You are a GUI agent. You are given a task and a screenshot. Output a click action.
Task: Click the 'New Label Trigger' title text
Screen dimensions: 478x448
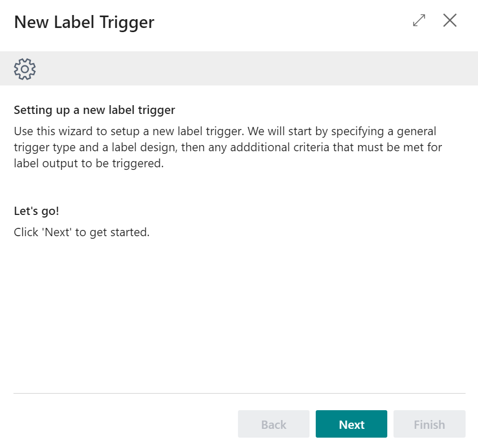point(83,22)
